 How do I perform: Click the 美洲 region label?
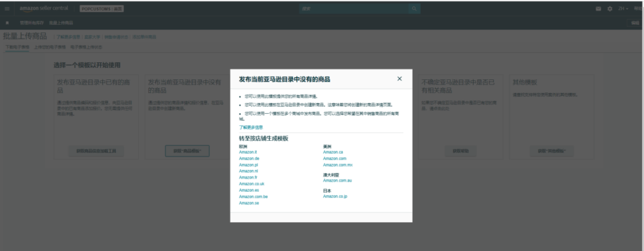tap(327, 146)
